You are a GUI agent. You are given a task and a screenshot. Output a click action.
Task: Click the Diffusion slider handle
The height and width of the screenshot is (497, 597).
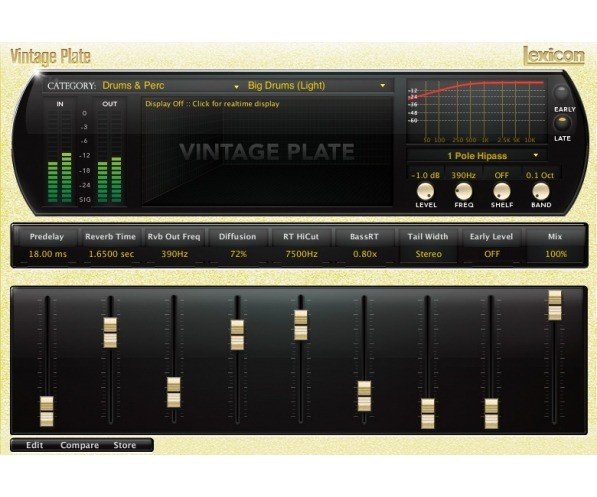tap(238, 335)
